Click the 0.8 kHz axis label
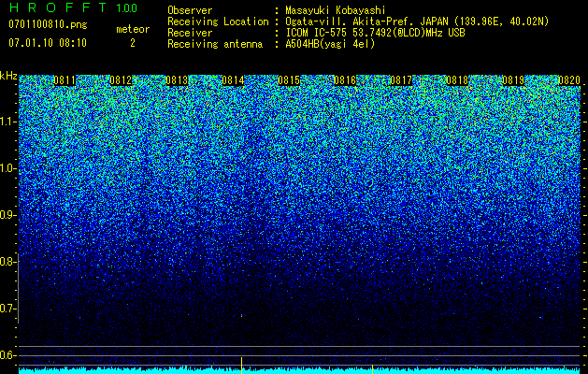The height and width of the screenshot is (374, 588). coord(7,262)
